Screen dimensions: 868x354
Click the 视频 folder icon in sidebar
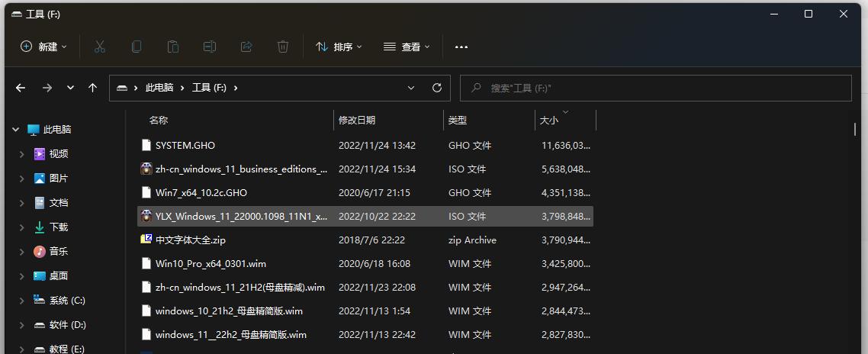coord(40,154)
